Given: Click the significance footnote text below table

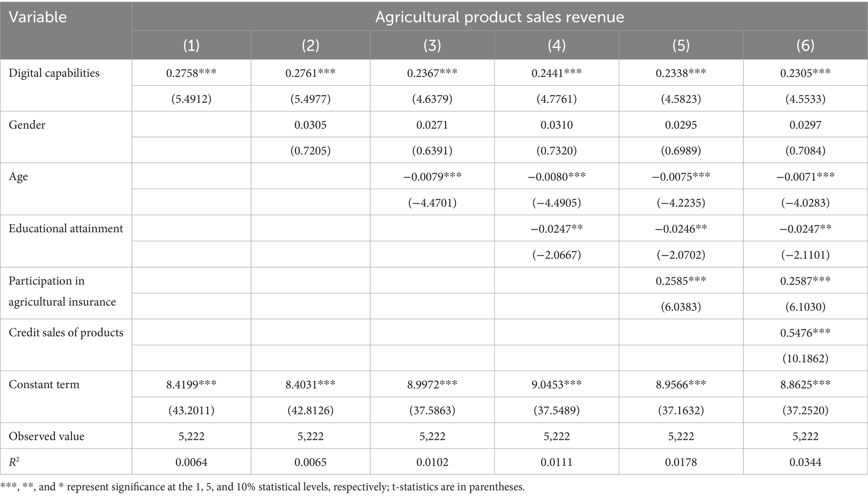Looking at the screenshot, I should tap(262, 487).
